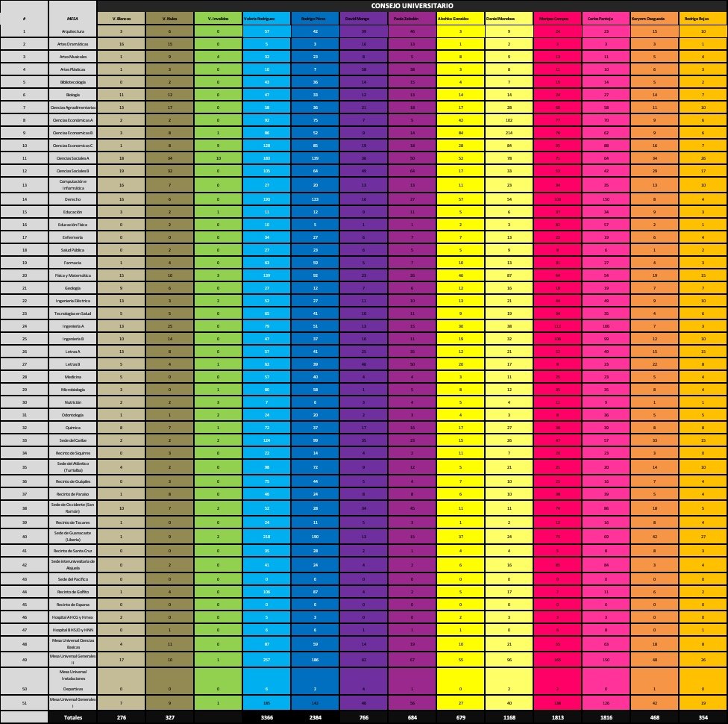Viewport: 728px width, 724px height.
Task: Select the Rodrigo Rojas column header
Action: pos(703,17)
